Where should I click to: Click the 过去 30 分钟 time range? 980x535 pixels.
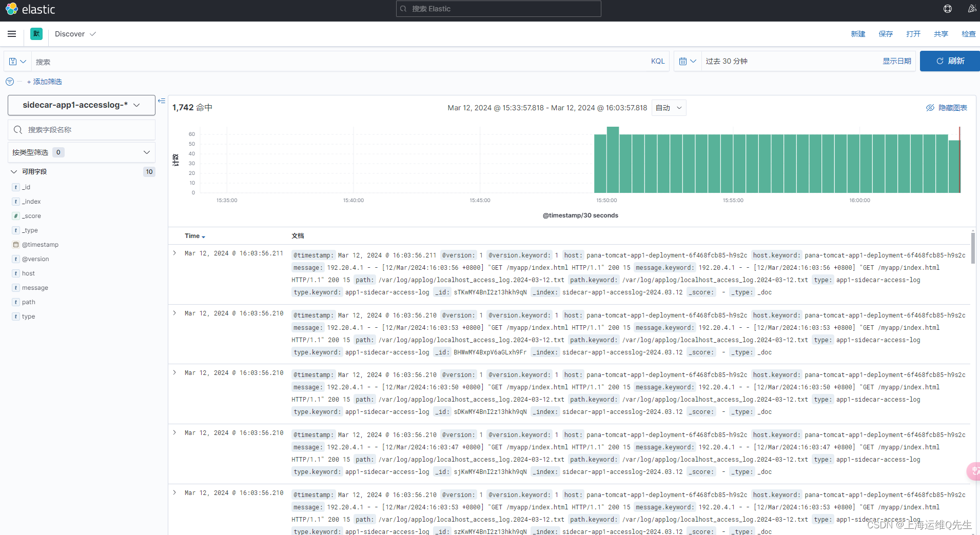(x=727, y=61)
